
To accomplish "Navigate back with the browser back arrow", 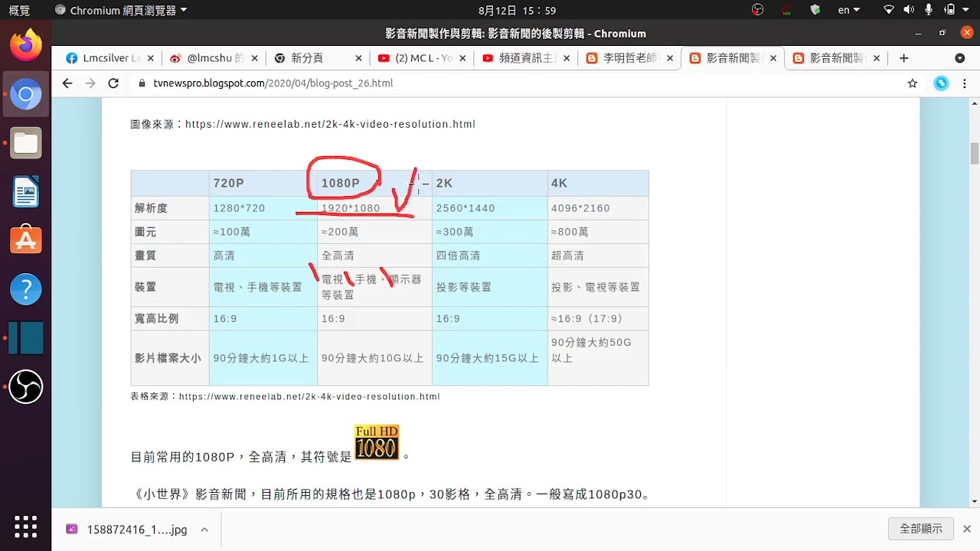I will [x=67, y=83].
